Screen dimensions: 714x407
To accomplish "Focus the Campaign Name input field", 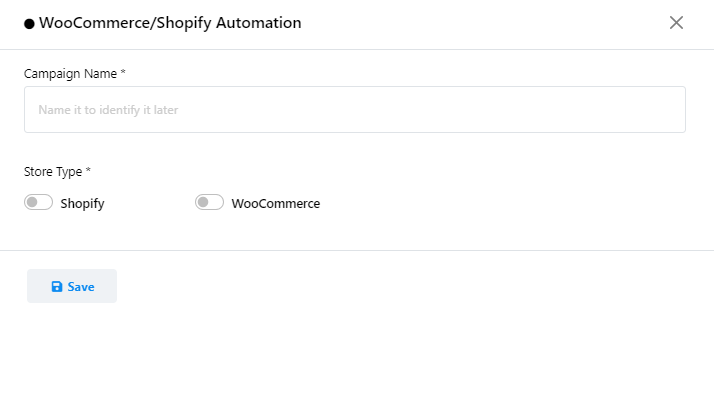I will (354, 110).
